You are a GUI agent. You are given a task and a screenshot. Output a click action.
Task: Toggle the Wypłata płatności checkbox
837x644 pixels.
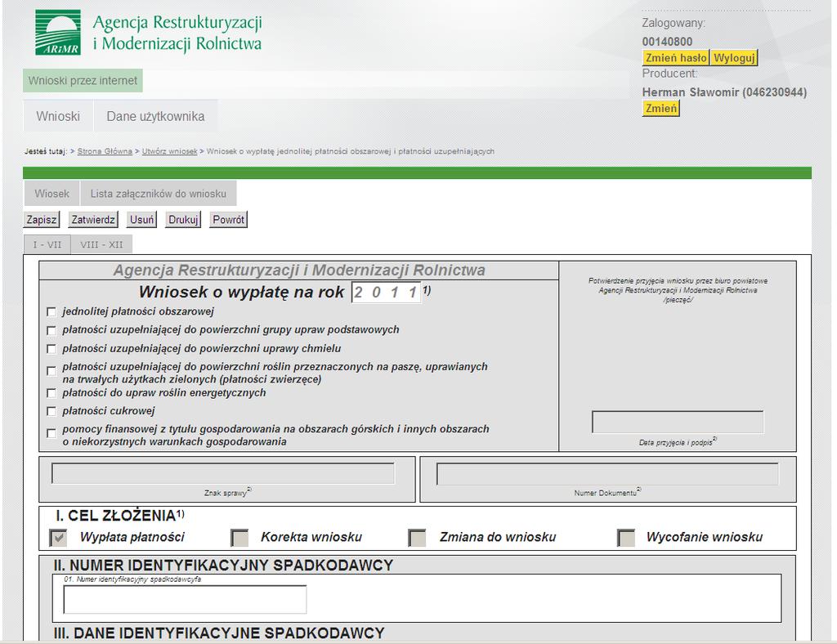point(58,537)
